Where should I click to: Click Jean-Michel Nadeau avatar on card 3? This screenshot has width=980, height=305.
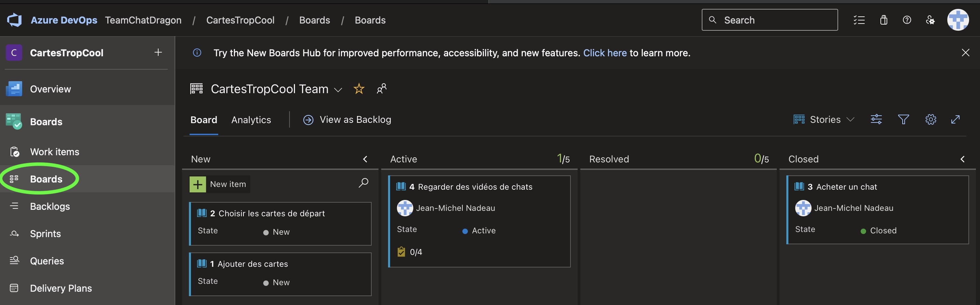803,208
